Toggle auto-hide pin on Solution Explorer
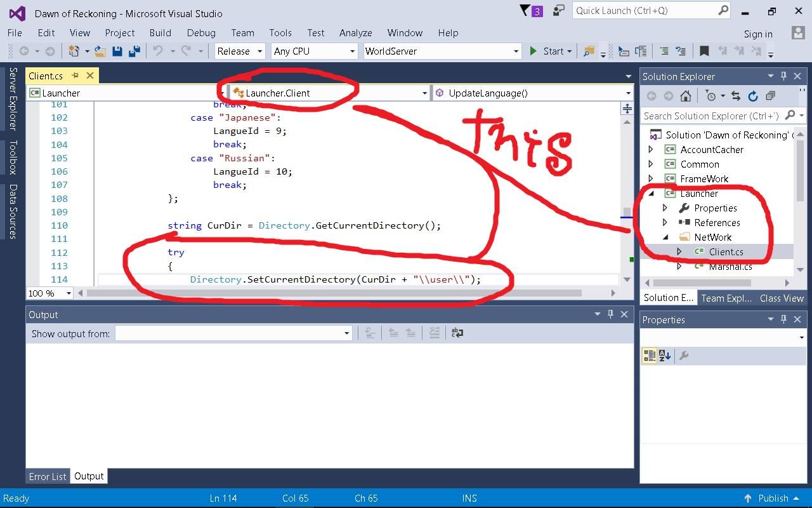The height and width of the screenshot is (508, 812). [784, 76]
